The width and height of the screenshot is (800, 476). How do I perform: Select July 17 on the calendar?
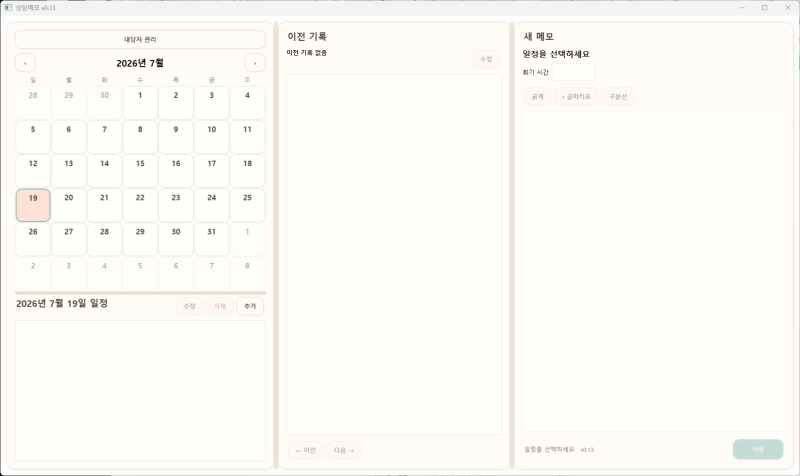coord(212,171)
